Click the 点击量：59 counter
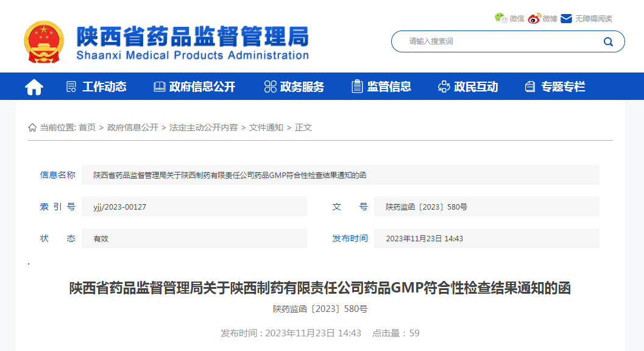The image size is (644, 351). click(x=396, y=333)
